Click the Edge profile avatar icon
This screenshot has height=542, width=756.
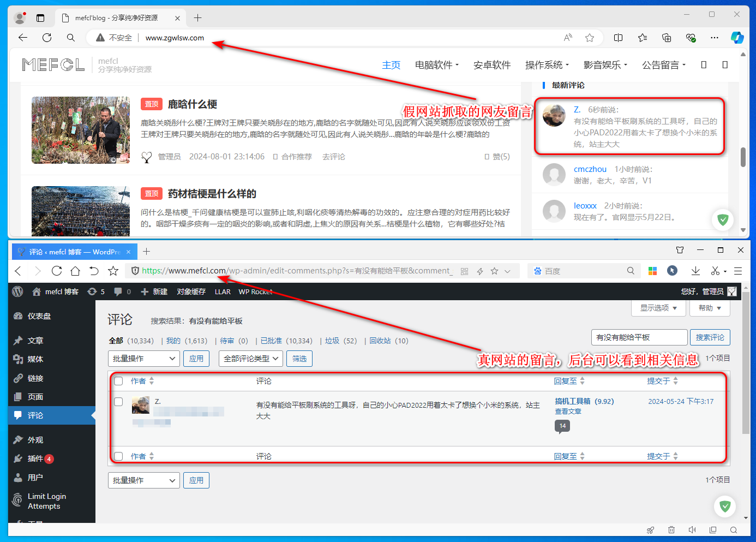pyautogui.click(x=20, y=18)
